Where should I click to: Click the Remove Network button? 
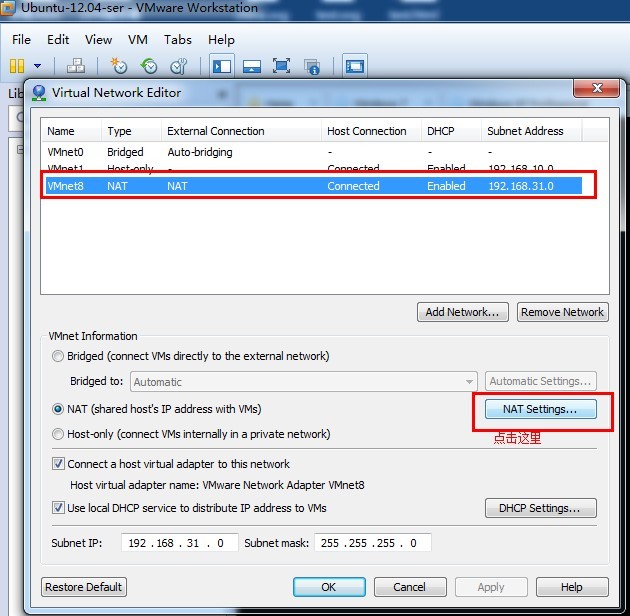tap(562, 312)
